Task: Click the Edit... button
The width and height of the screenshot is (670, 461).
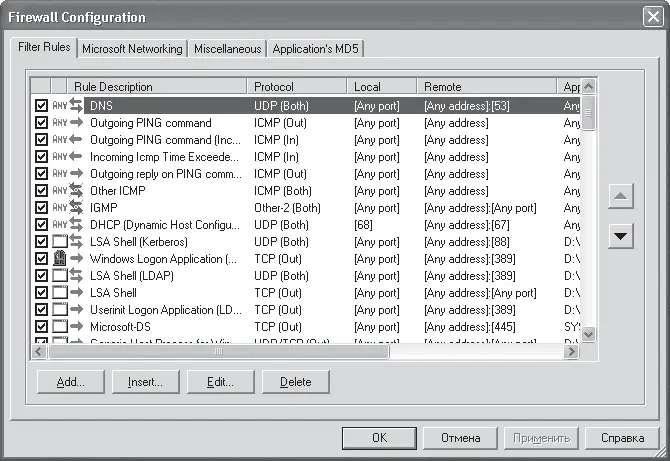Action: tap(220, 382)
